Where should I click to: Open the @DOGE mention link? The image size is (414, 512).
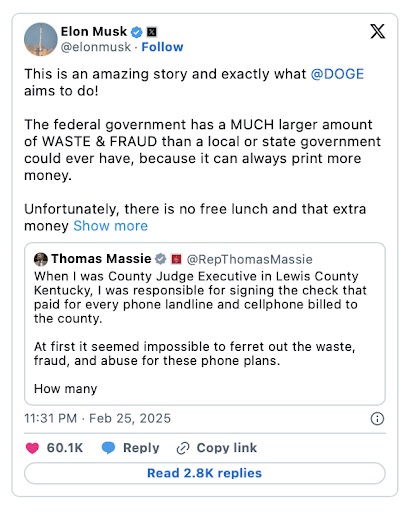(337, 74)
